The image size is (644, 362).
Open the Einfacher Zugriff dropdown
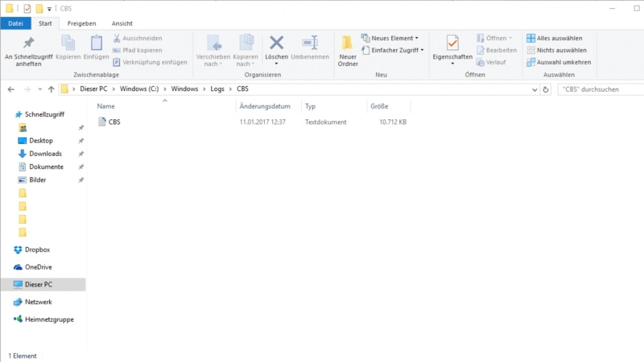[x=392, y=50]
